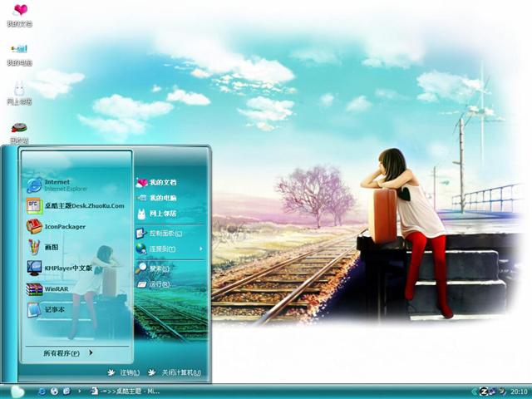
Task: Click 关闭计算机(U) shut down button
Action: [175, 372]
